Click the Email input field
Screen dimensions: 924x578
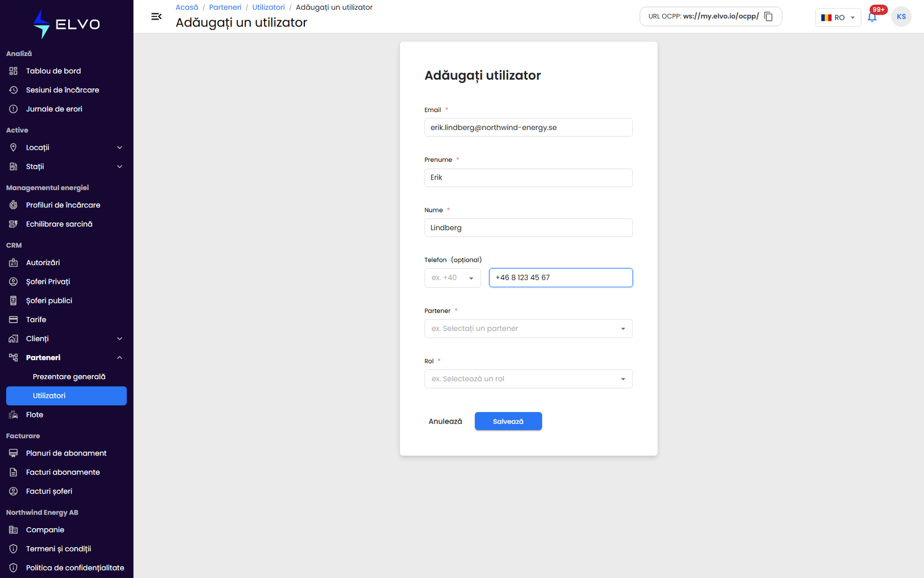click(x=528, y=128)
